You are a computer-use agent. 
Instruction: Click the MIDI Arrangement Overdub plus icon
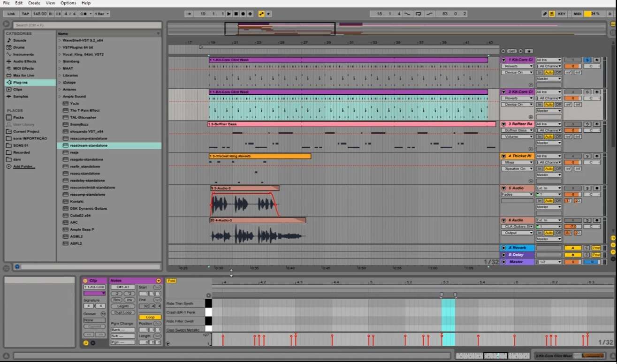(x=250, y=14)
